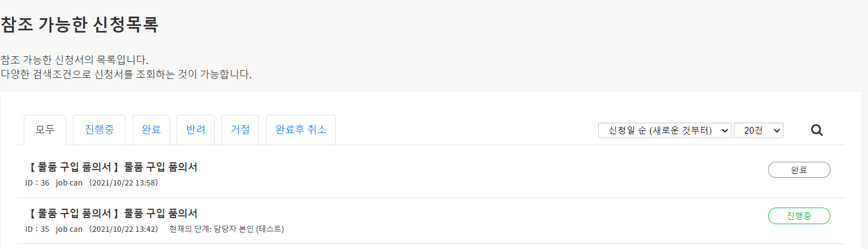The image size is (868, 249).
Task: Click the search magnifier icon
Action: tap(817, 130)
